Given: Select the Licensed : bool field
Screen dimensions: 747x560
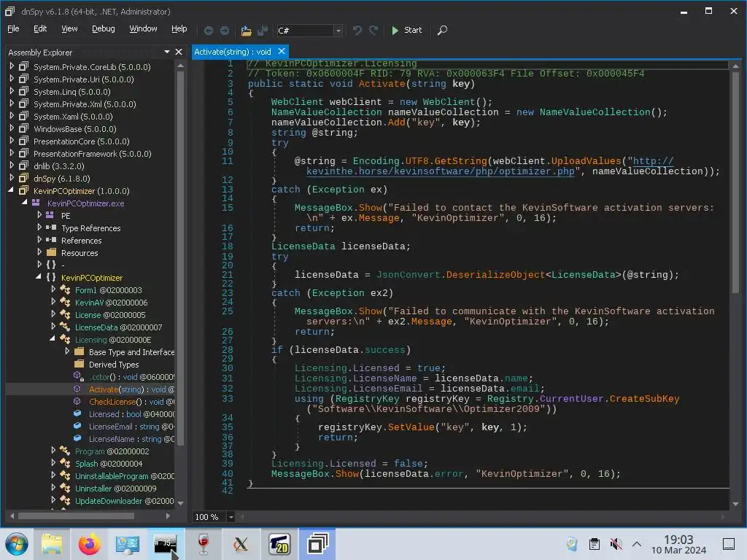Looking at the screenshot, I should pyautogui.click(x=131, y=414).
